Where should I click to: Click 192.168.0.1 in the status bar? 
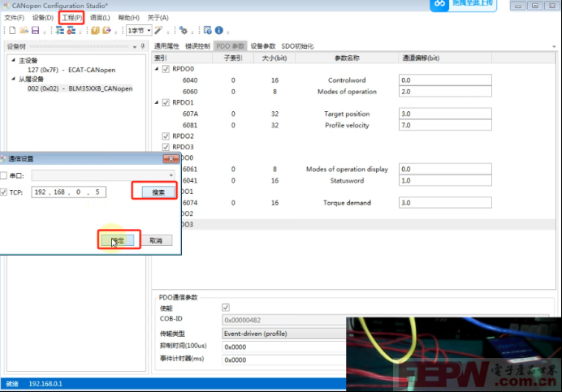click(x=45, y=384)
